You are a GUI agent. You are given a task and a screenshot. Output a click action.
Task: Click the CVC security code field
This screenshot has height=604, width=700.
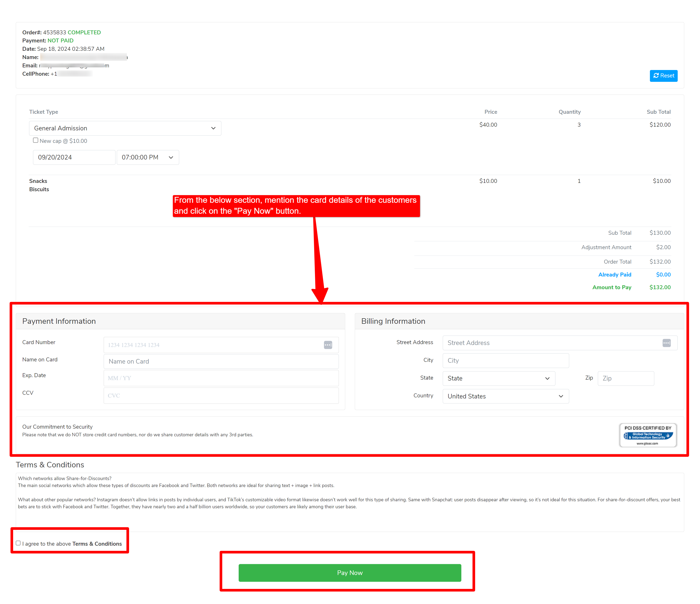coord(221,396)
